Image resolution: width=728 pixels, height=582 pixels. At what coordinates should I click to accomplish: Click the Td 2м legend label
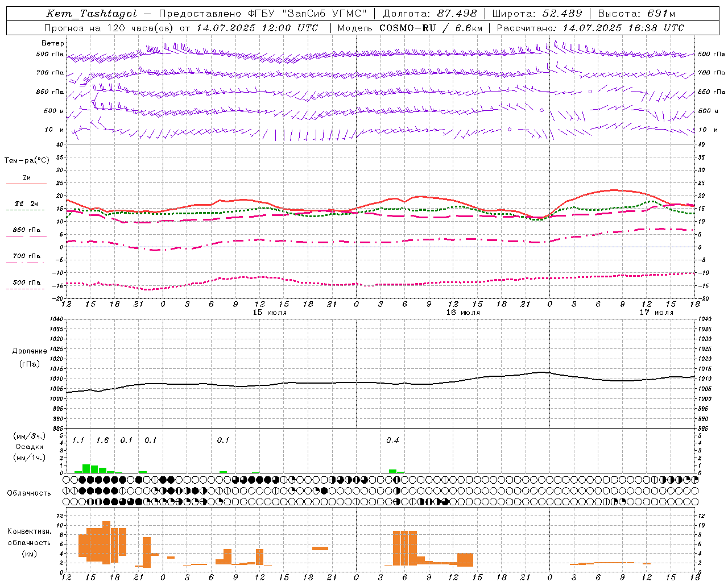point(27,203)
